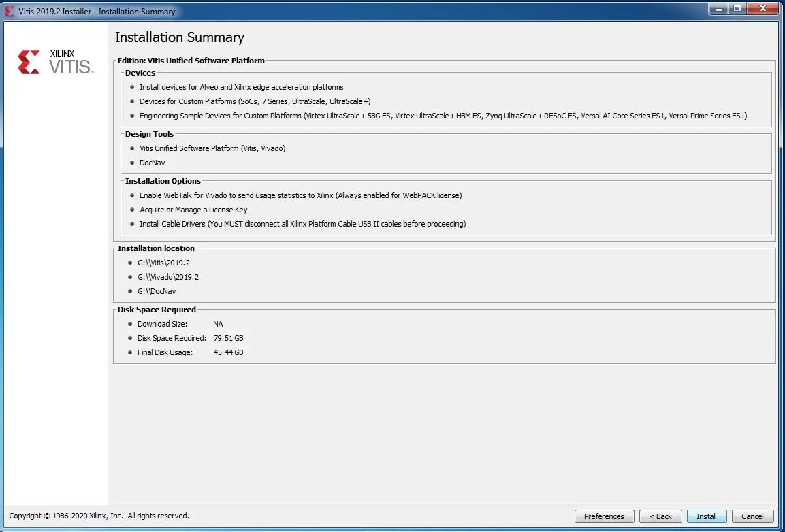
Task: Click 'Edition: Vitis Unified Software Platform' label
Action: coord(191,61)
